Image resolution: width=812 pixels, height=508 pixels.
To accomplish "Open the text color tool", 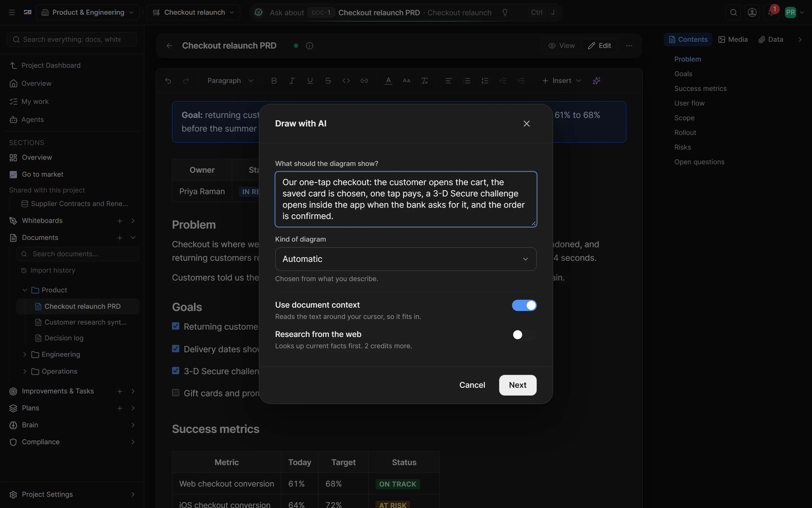I will [389, 81].
